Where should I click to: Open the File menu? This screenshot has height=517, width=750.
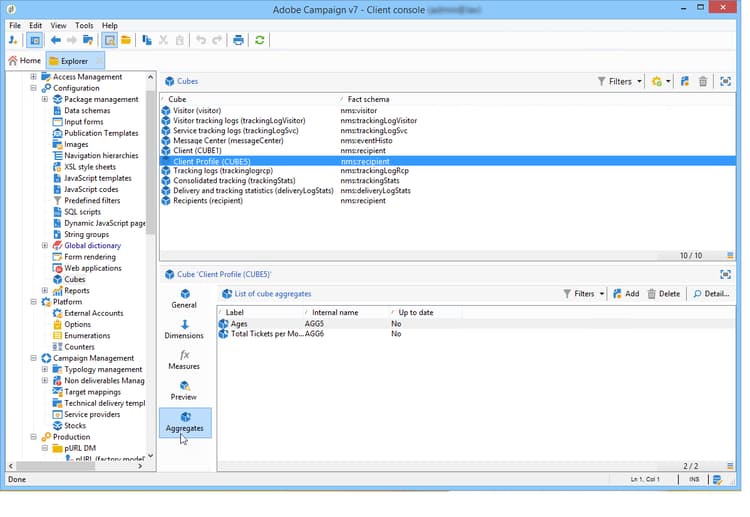pyautogui.click(x=15, y=25)
